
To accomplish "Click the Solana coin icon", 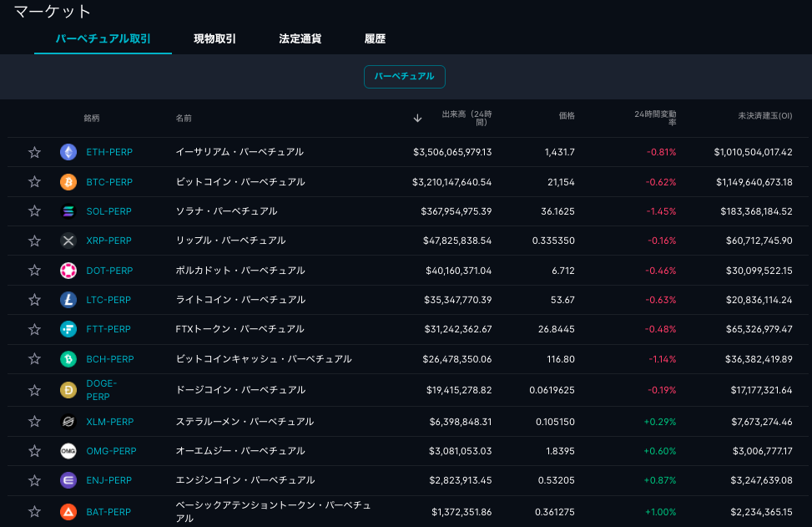I will [x=68, y=211].
